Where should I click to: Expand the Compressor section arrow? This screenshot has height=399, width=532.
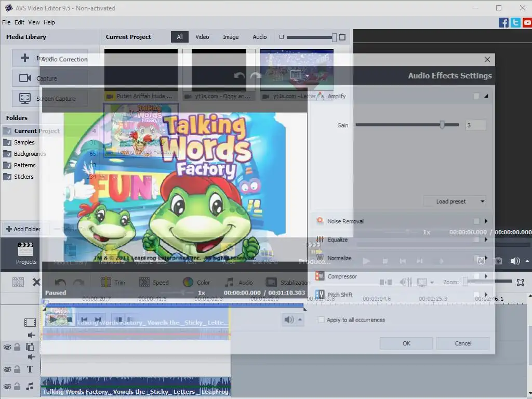(x=486, y=276)
